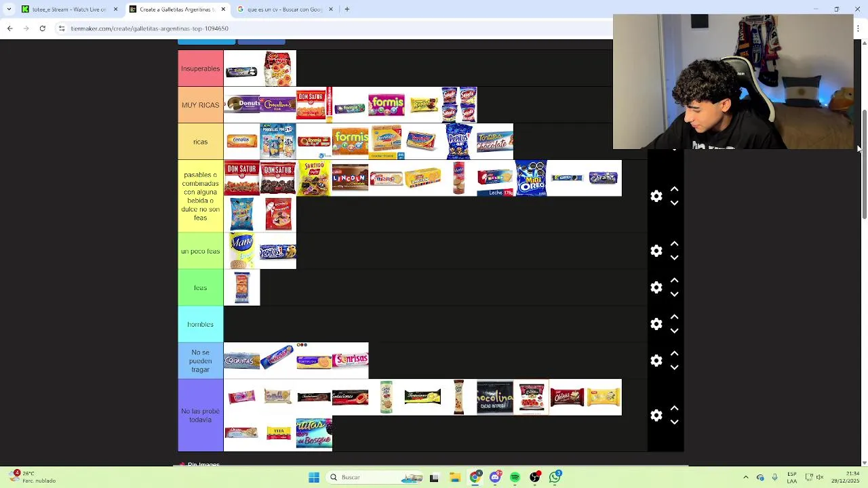
Task: Select the 'Tortitas Chocolate' image in ricas
Action: (495, 142)
